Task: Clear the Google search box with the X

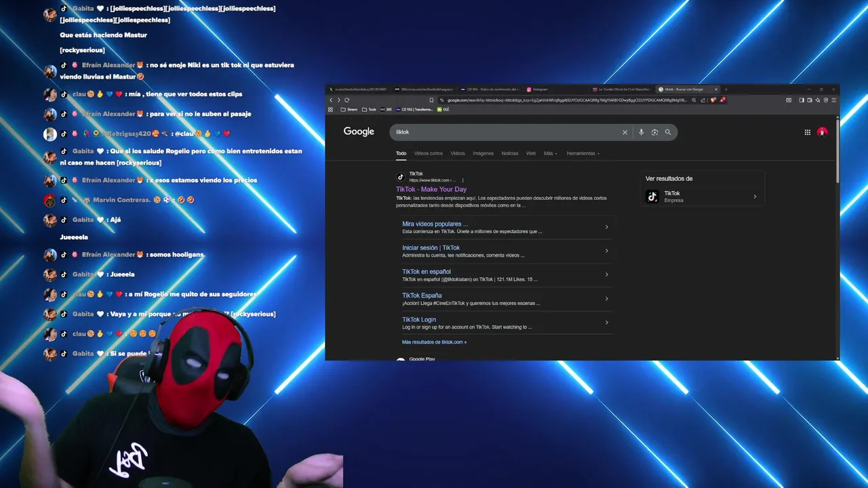Action: [625, 132]
